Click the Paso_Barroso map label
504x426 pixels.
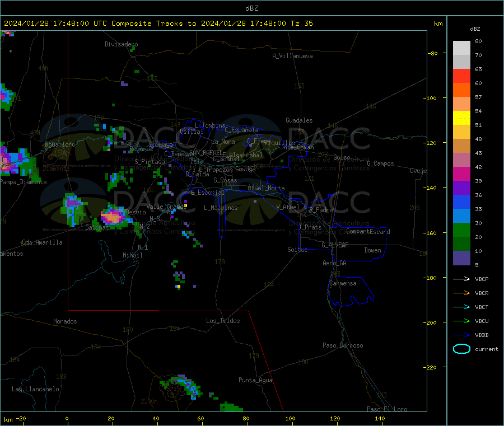click(x=343, y=345)
